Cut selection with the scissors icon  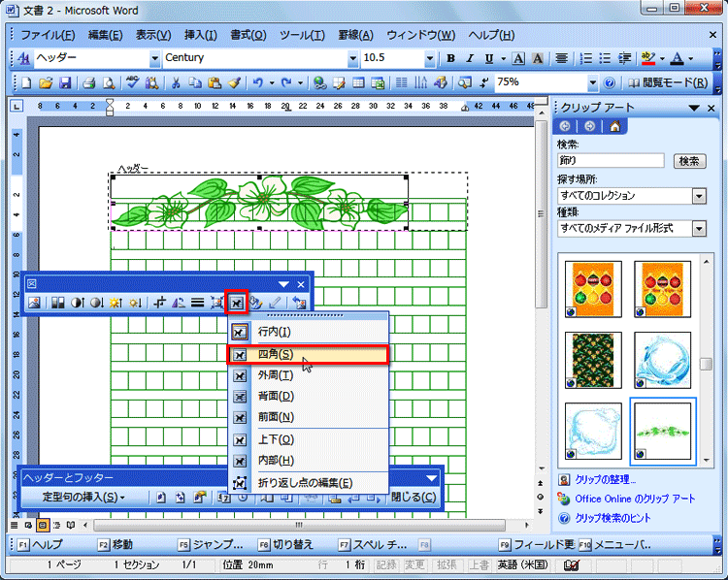pos(176,83)
